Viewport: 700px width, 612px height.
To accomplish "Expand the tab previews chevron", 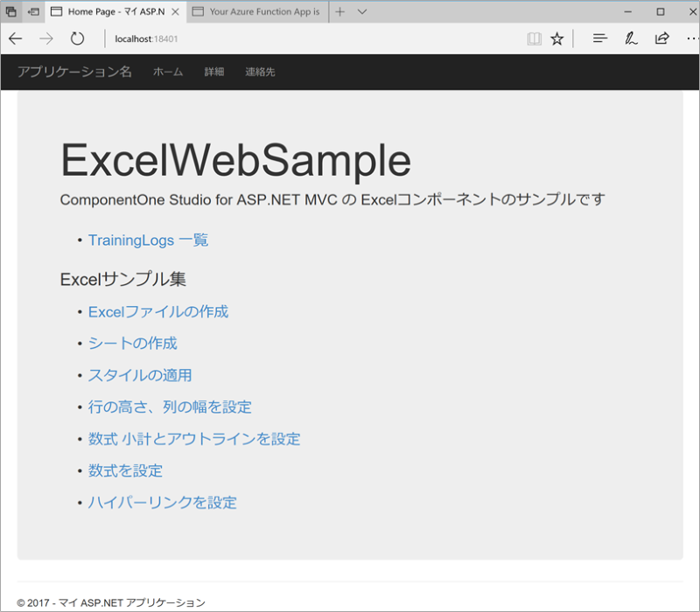I will 362,11.
